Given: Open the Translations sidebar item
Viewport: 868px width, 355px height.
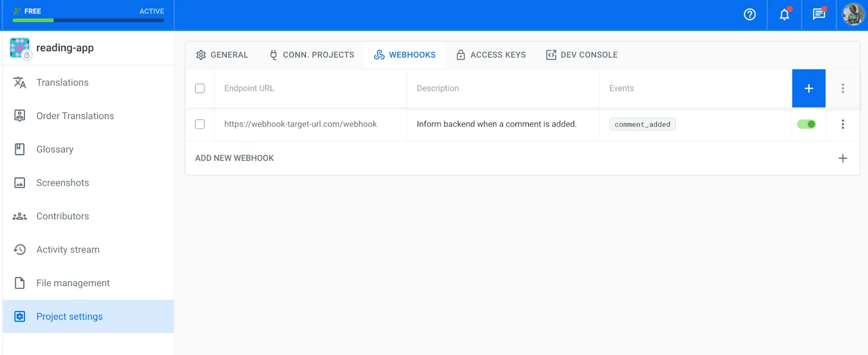Looking at the screenshot, I should pyautogui.click(x=62, y=83).
